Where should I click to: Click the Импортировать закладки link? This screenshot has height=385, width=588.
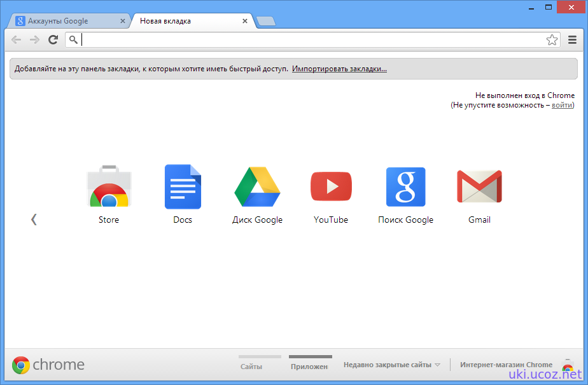339,69
